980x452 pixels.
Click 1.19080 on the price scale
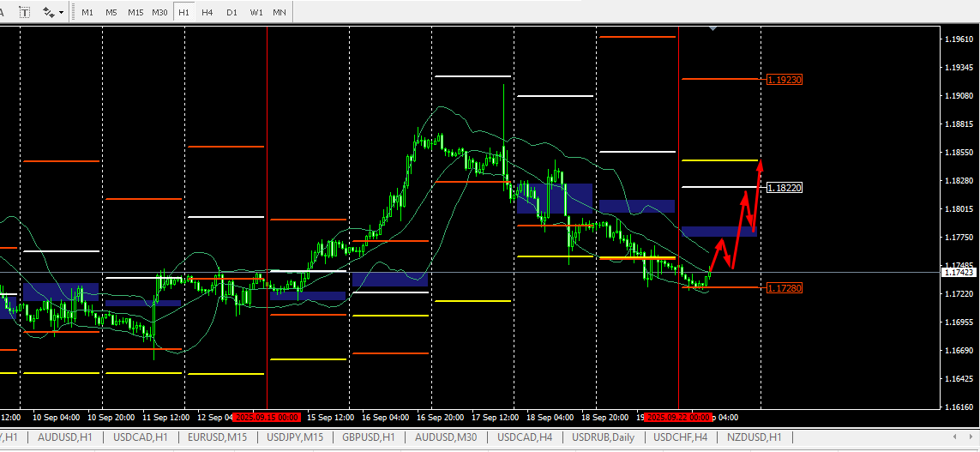[959, 96]
